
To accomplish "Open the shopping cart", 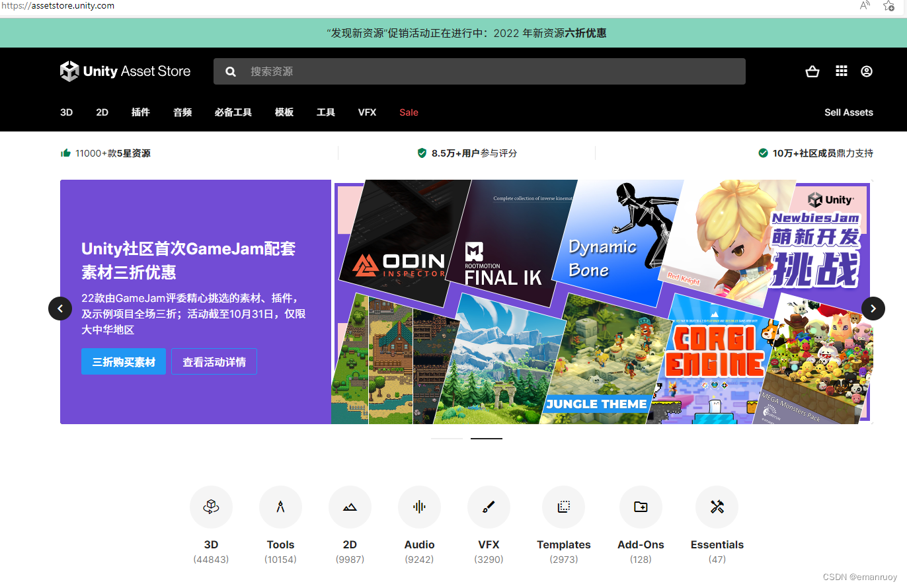I will (x=812, y=71).
